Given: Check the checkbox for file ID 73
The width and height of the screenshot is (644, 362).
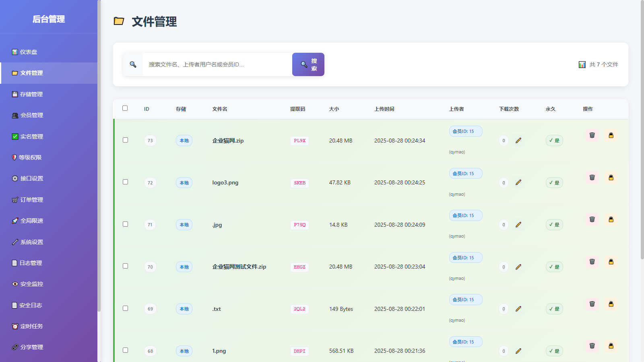Looking at the screenshot, I should pyautogui.click(x=126, y=140).
